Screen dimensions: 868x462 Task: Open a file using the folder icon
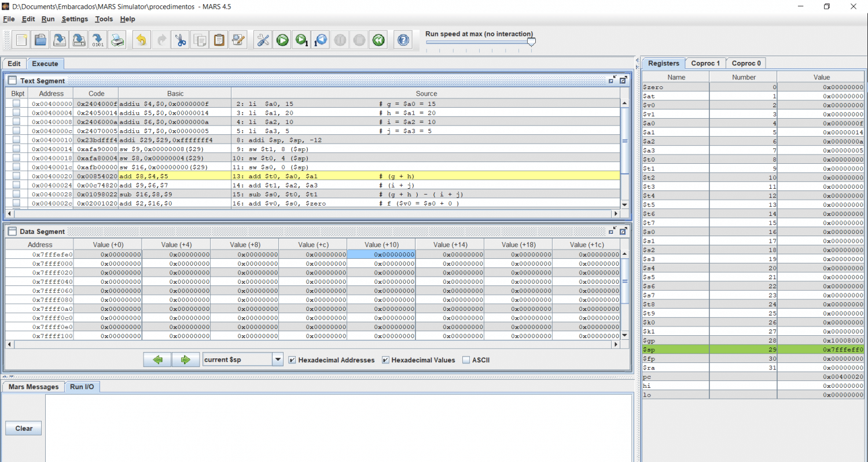pos(41,40)
